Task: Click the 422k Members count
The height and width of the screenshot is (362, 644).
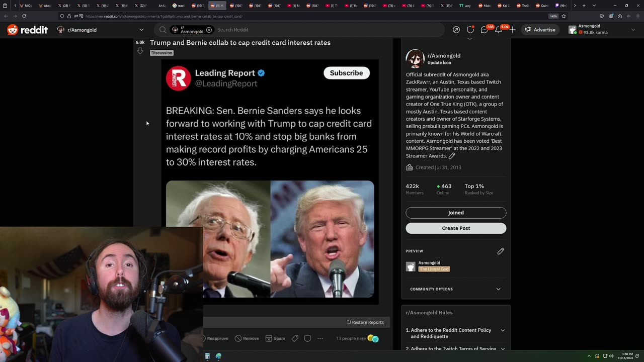Action: 415,189
